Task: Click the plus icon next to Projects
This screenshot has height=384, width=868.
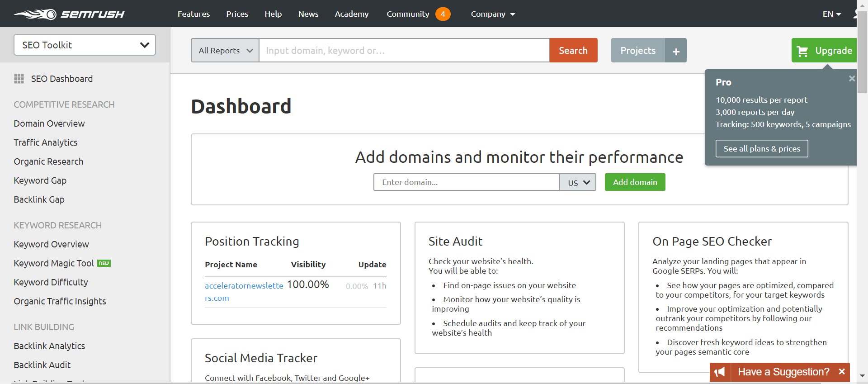Action: click(x=676, y=50)
